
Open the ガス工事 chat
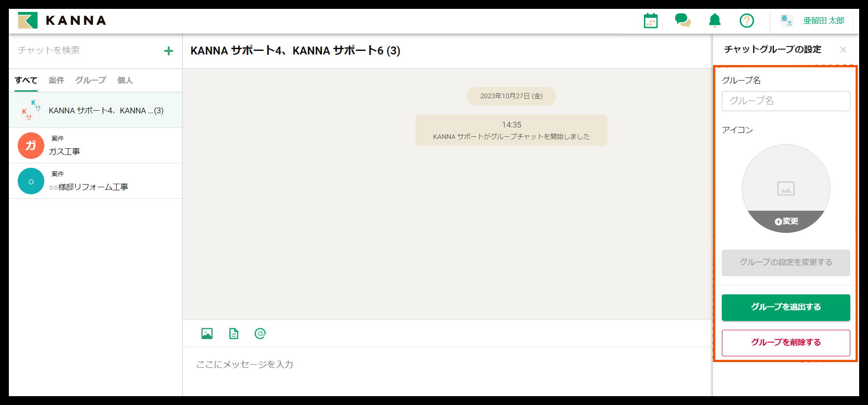[x=95, y=146]
